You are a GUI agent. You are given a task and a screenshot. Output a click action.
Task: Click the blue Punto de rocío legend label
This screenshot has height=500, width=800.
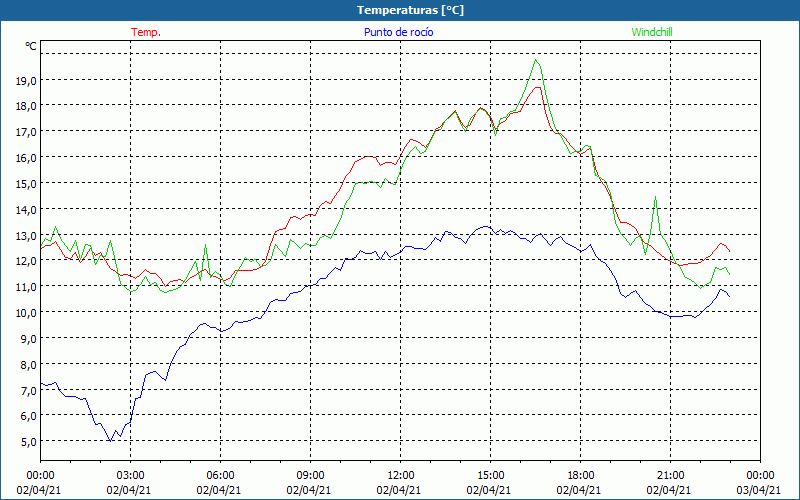pyautogui.click(x=398, y=32)
